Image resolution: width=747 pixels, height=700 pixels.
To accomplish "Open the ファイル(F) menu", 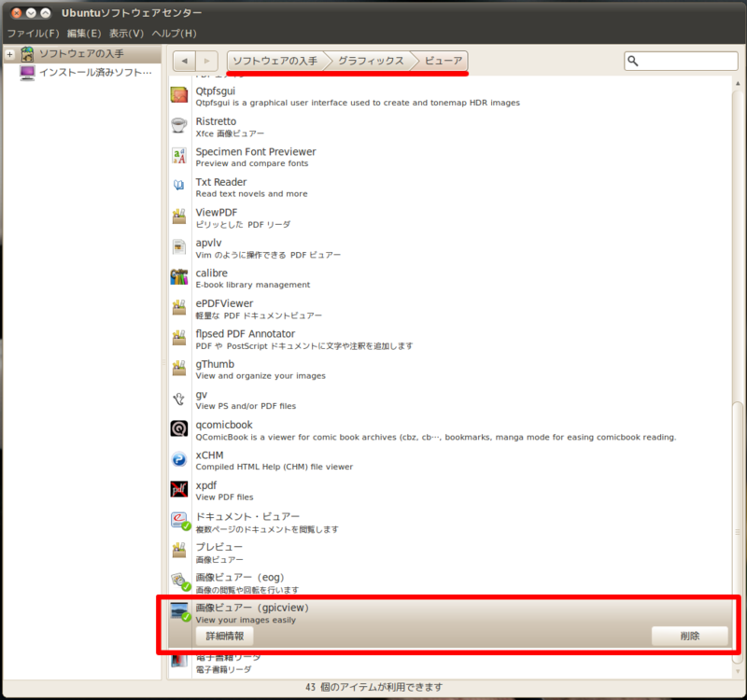I will [x=33, y=34].
